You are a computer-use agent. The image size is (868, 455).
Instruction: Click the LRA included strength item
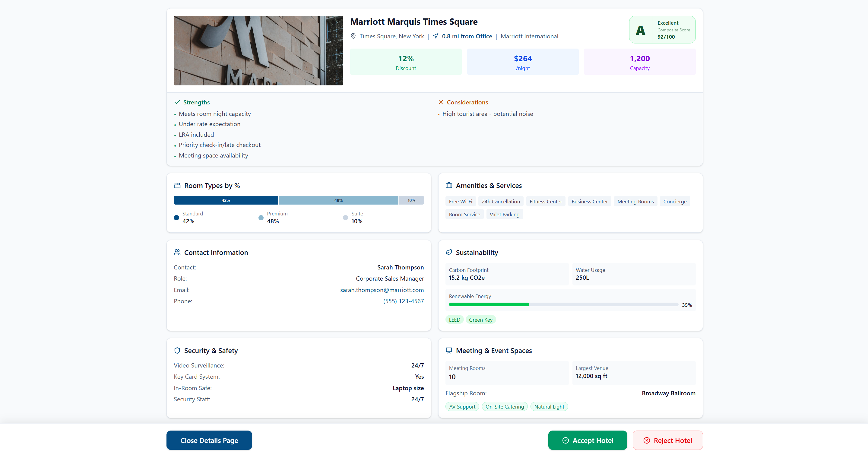196,135
